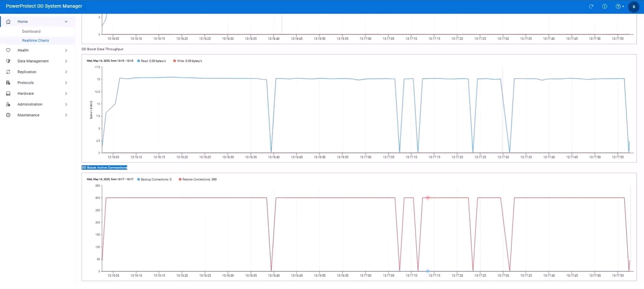Select the Realtime Charts menu item
Screen dimensions: 644x289
point(35,40)
